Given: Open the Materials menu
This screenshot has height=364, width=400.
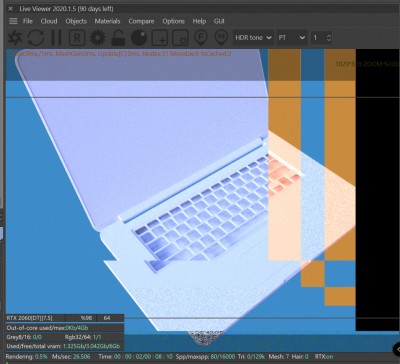Looking at the screenshot, I should pyautogui.click(x=107, y=21).
